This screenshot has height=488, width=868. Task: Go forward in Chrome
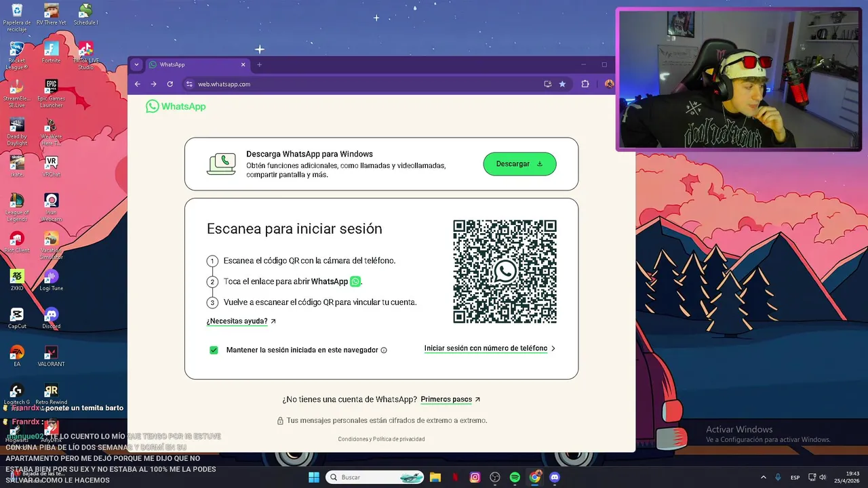(153, 84)
